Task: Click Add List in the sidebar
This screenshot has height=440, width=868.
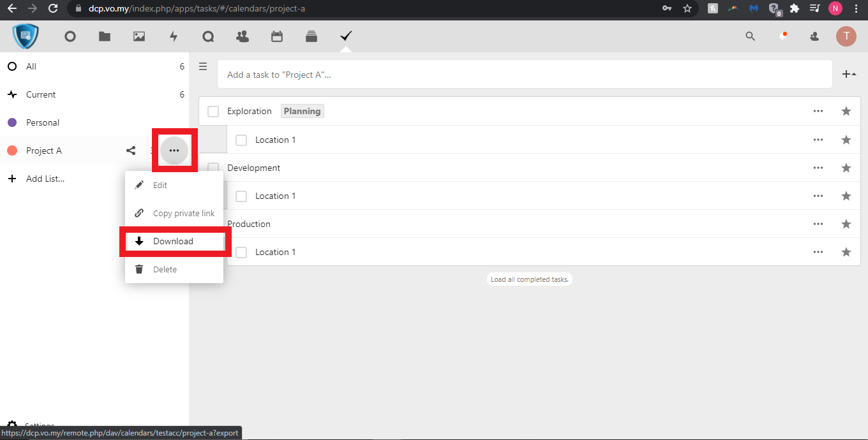Action: tap(45, 179)
